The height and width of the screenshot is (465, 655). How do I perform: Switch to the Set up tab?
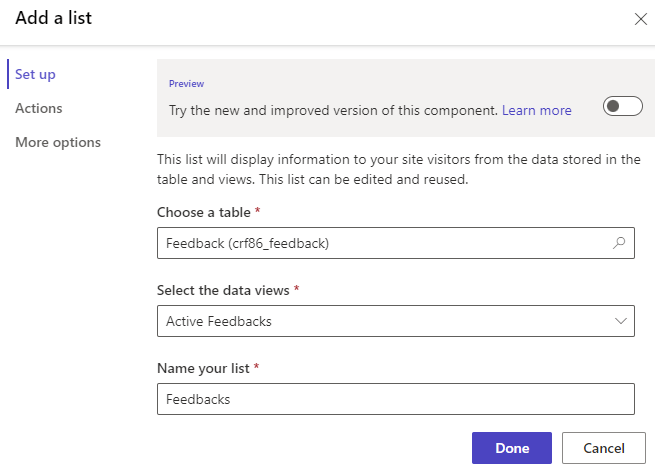pos(35,74)
